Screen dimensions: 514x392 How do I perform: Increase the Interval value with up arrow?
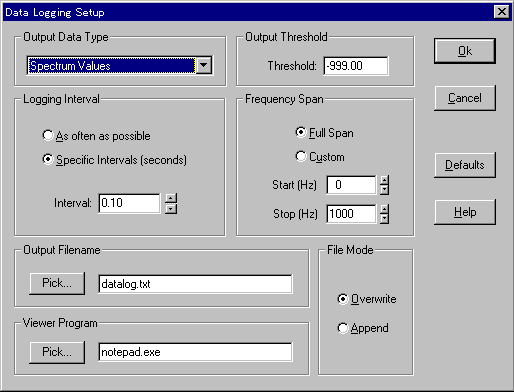[171, 199]
